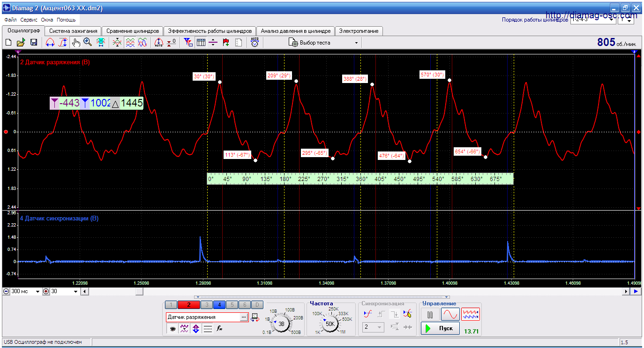Select blue channel 4 button

click(219, 305)
